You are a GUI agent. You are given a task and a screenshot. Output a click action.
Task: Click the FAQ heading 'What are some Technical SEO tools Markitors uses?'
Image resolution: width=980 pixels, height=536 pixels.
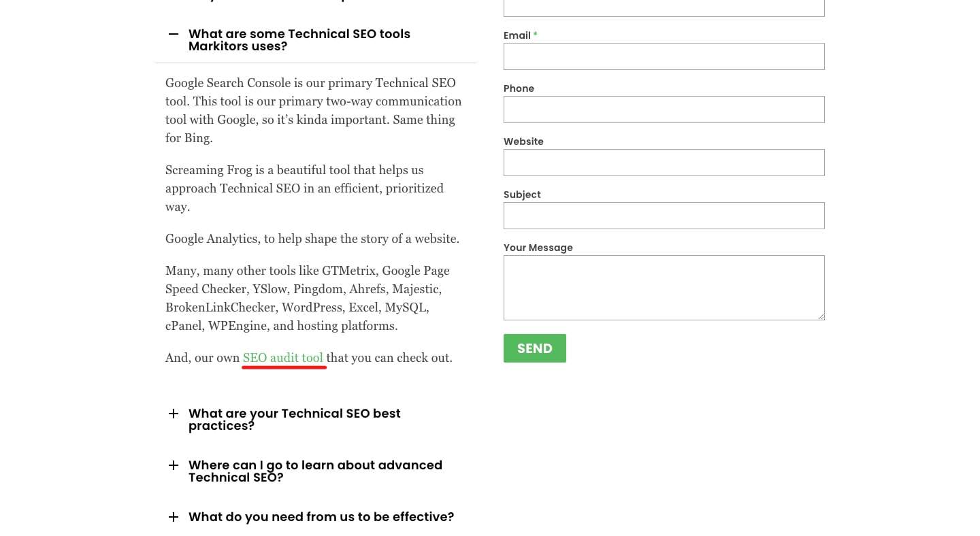(299, 40)
